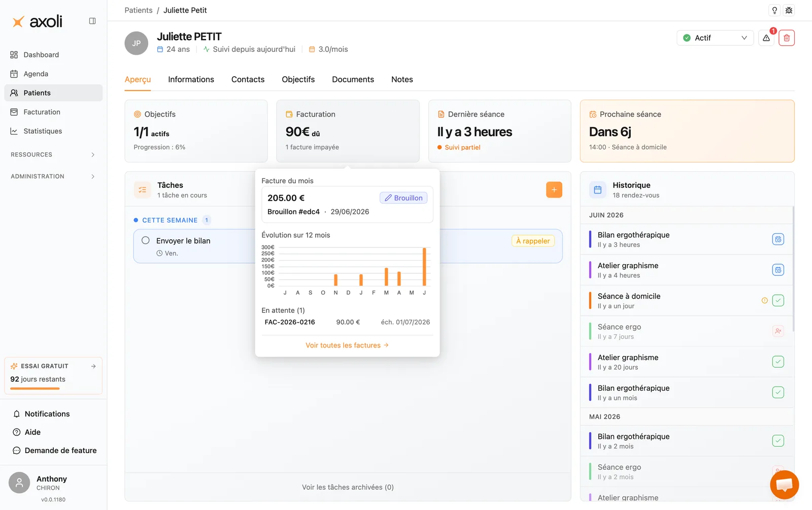The width and height of the screenshot is (812, 510).
Task: Click the tallest bar in the Évolution chart
Action: [424, 267]
